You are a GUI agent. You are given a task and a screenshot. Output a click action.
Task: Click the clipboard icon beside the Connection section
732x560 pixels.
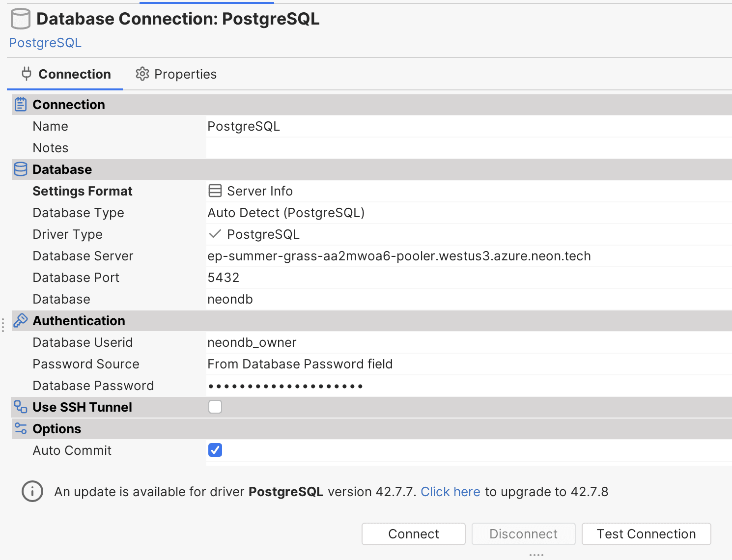(20, 104)
